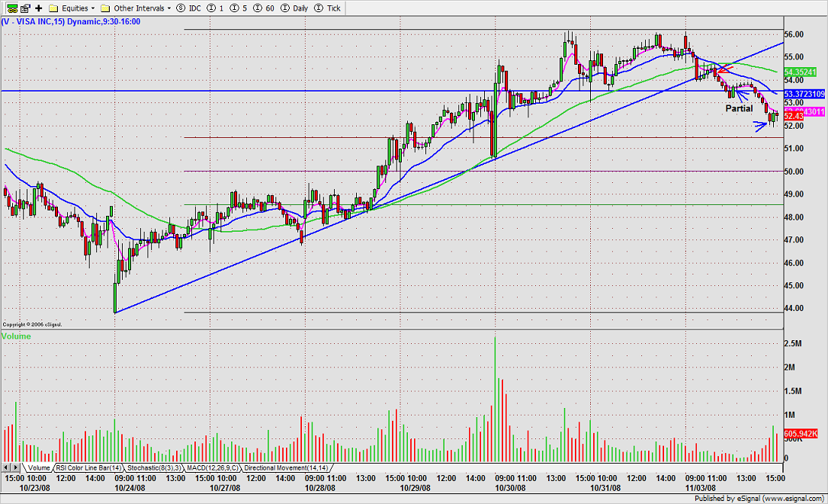Open the MACD(12,26,9,C) tab
Viewport: 828px width, 504px height.
(x=212, y=467)
